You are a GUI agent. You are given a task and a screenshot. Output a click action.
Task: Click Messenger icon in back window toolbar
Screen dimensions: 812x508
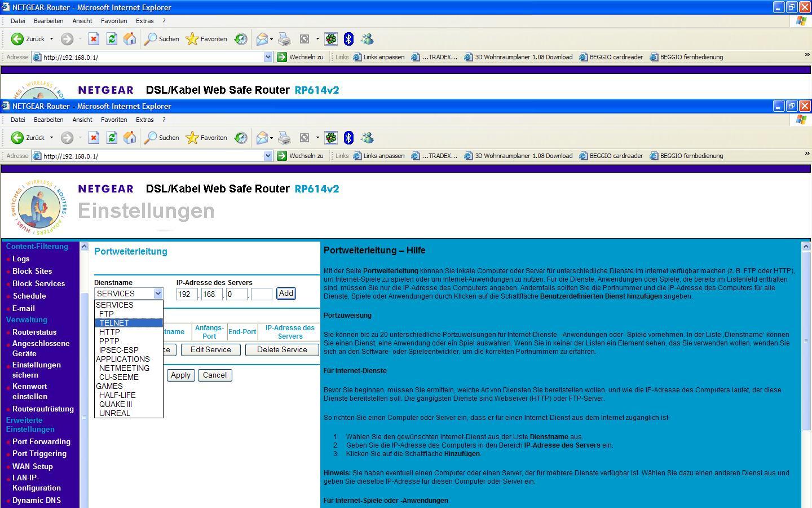[367, 39]
